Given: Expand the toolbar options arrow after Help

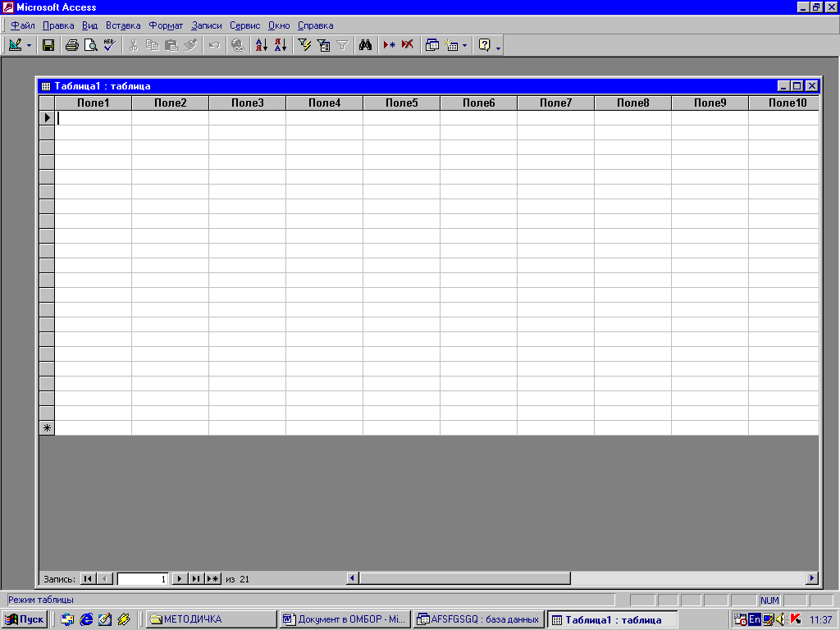Looking at the screenshot, I should coord(498,47).
